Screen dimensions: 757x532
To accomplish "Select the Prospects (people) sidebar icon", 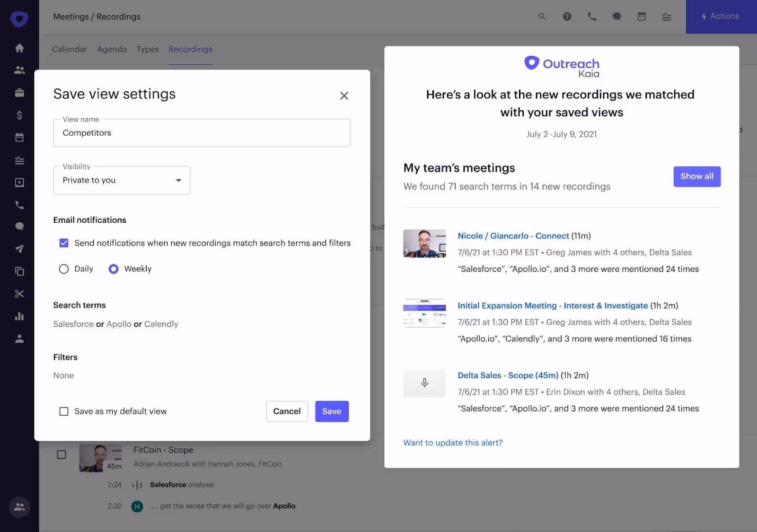I will 19,70.
